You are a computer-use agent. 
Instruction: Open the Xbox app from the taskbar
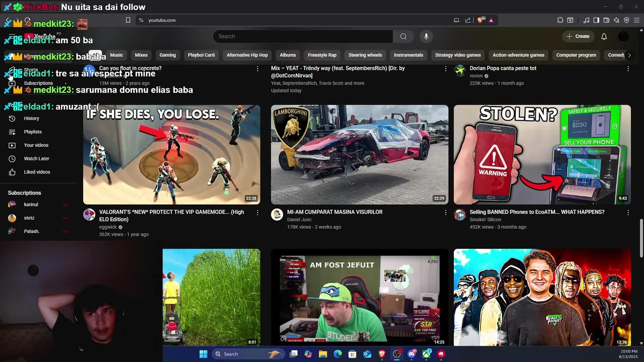tap(427, 354)
